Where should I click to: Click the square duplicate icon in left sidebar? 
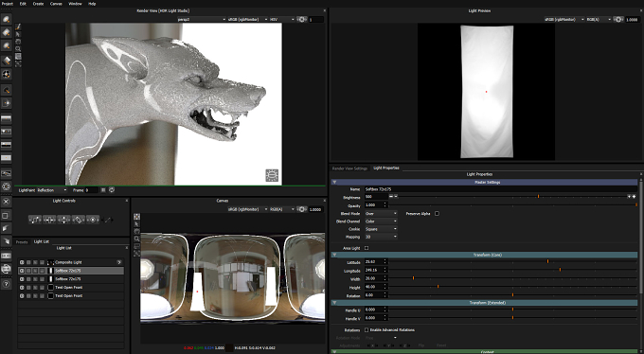(7, 215)
